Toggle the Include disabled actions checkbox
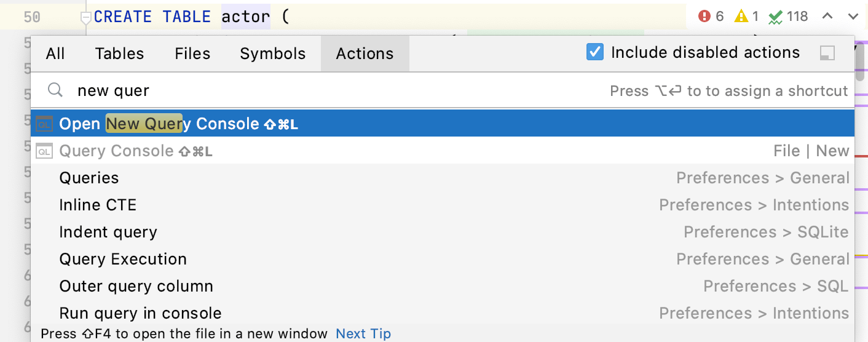Viewport: 868px width, 342px height. tap(594, 53)
